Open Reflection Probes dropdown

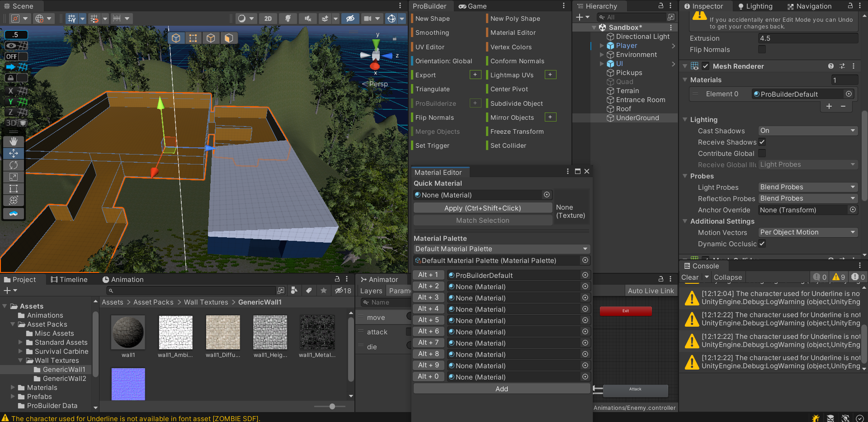(808, 198)
